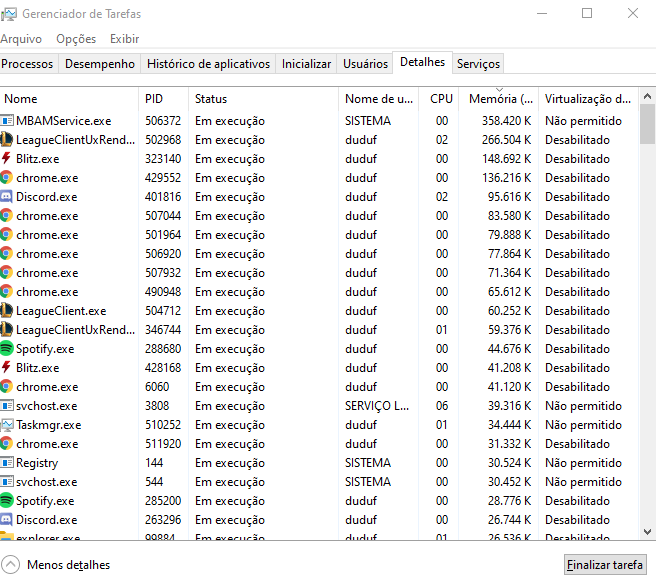The height and width of the screenshot is (587, 656).
Task: Click the Finalizar tarefa button
Action: pos(605,565)
